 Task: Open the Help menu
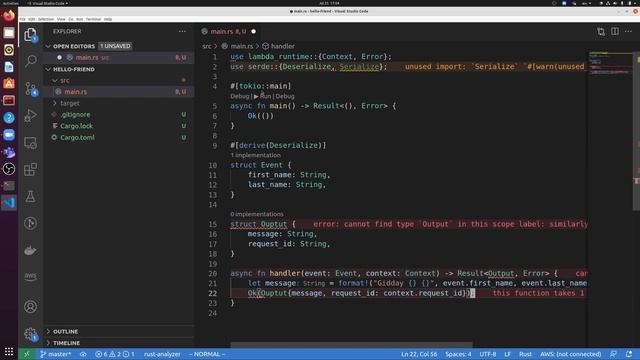pos(108,19)
